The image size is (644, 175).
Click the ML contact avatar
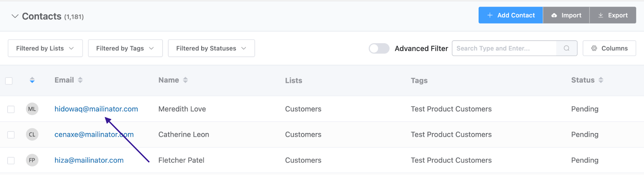point(32,109)
